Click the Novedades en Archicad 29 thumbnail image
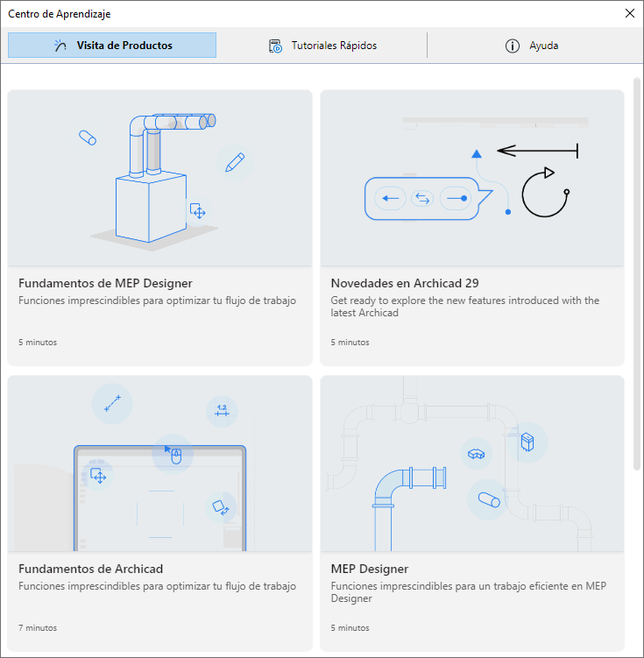644x658 pixels. coord(471,178)
